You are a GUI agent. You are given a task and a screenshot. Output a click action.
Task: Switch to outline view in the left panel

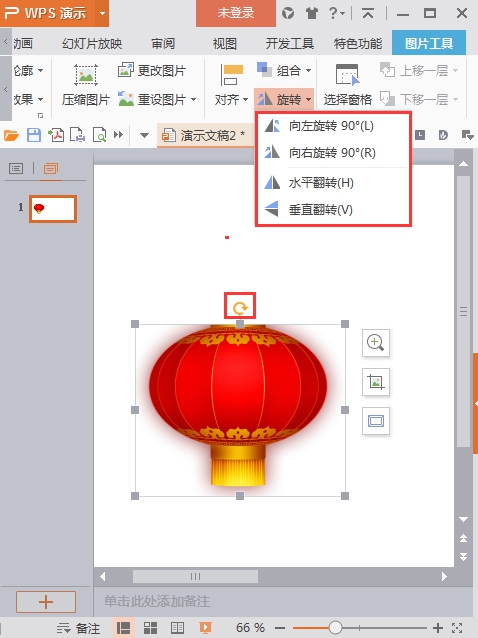(x=16, y=168)
